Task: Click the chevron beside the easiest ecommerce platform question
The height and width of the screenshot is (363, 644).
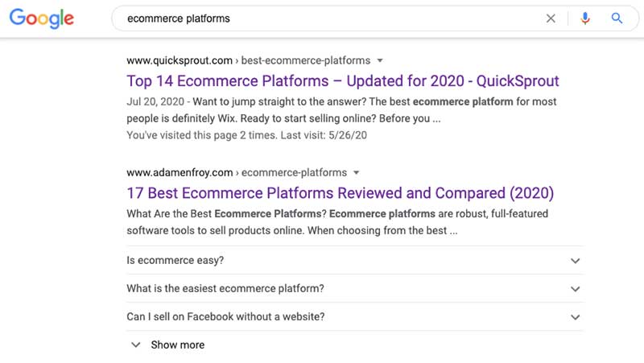Action: point(575,289)
